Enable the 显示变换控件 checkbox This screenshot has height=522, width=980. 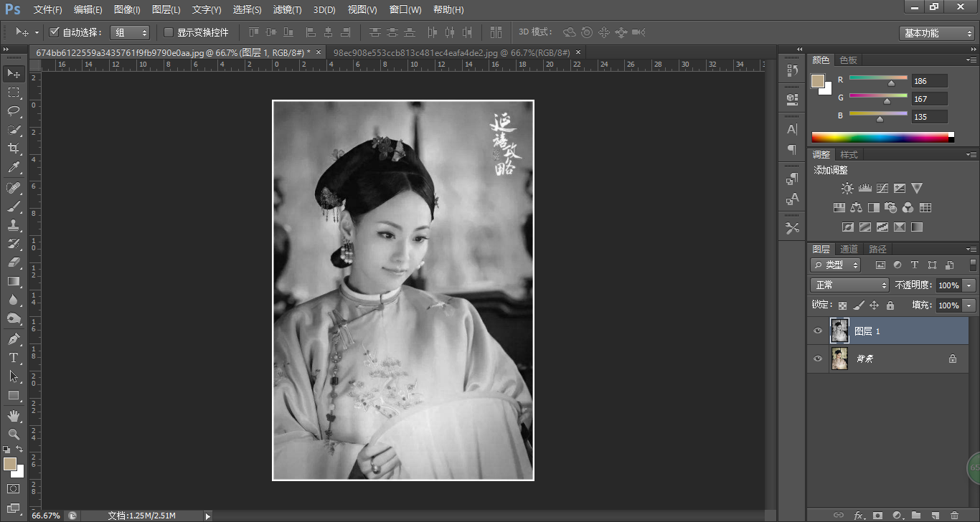[x=169, y=32]
